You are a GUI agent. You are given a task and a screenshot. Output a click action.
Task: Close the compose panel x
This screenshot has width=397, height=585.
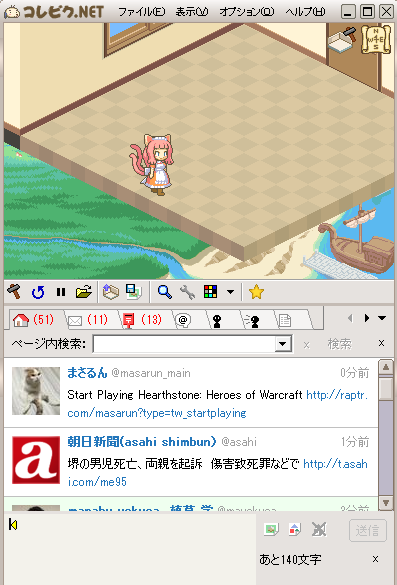375,559
